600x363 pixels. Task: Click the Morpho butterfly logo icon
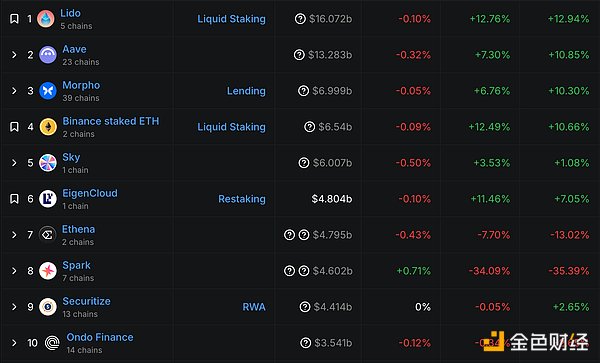(x=48, y=91)
